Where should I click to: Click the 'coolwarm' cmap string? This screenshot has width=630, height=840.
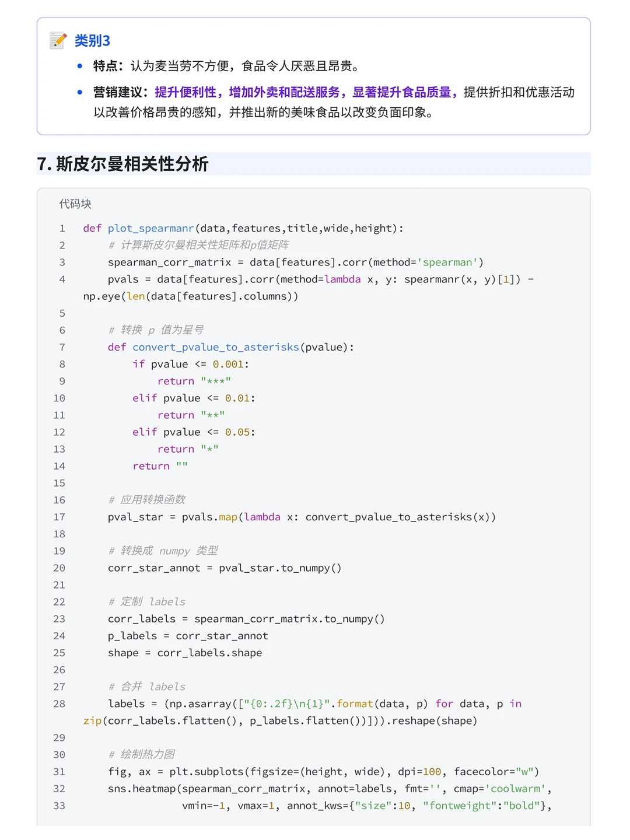click(516, 789)
